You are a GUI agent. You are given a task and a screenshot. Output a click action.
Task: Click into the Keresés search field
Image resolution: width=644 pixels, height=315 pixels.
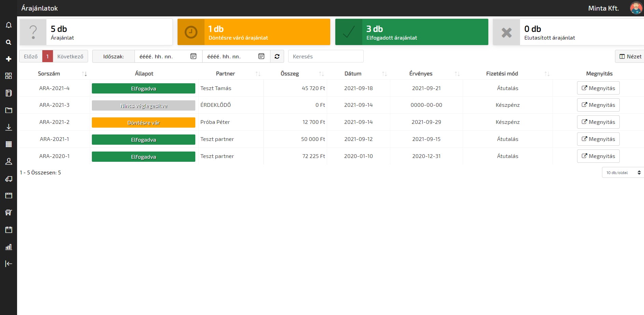pos(325,56)
